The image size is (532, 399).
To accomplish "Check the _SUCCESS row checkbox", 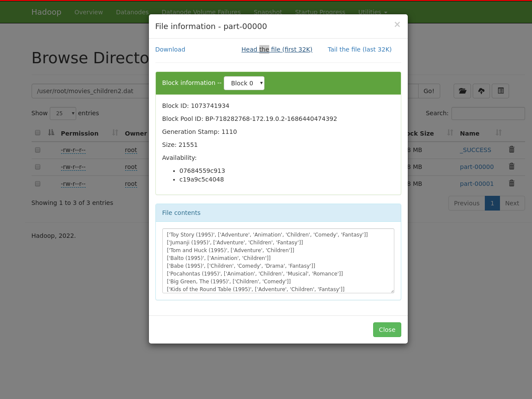I will click(38, 150).
